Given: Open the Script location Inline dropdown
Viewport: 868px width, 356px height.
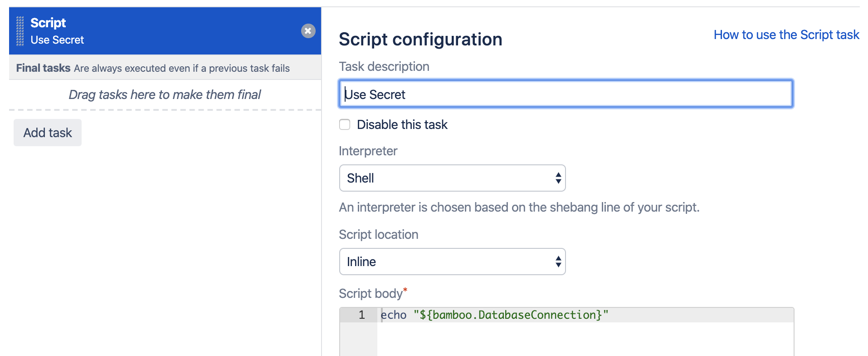Looking at the screenshot, I should [452, 262].
